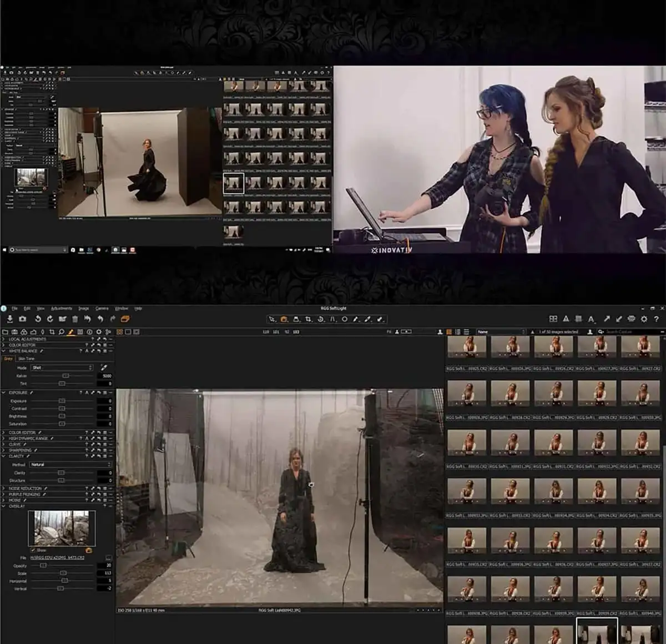Toggle the overlay Show checkbox
The image size is (666, 644).
[33, 550]
